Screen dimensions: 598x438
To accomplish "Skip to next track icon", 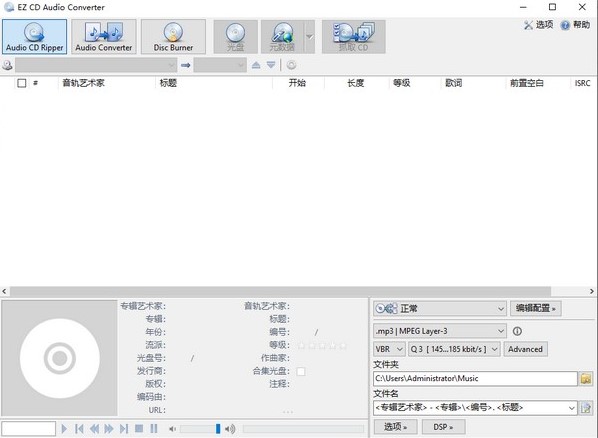I will 124,428.
